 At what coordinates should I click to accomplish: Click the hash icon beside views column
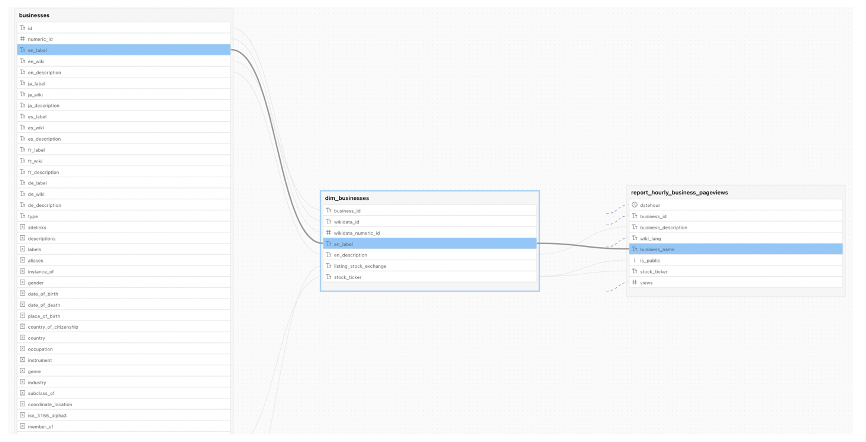635,282
